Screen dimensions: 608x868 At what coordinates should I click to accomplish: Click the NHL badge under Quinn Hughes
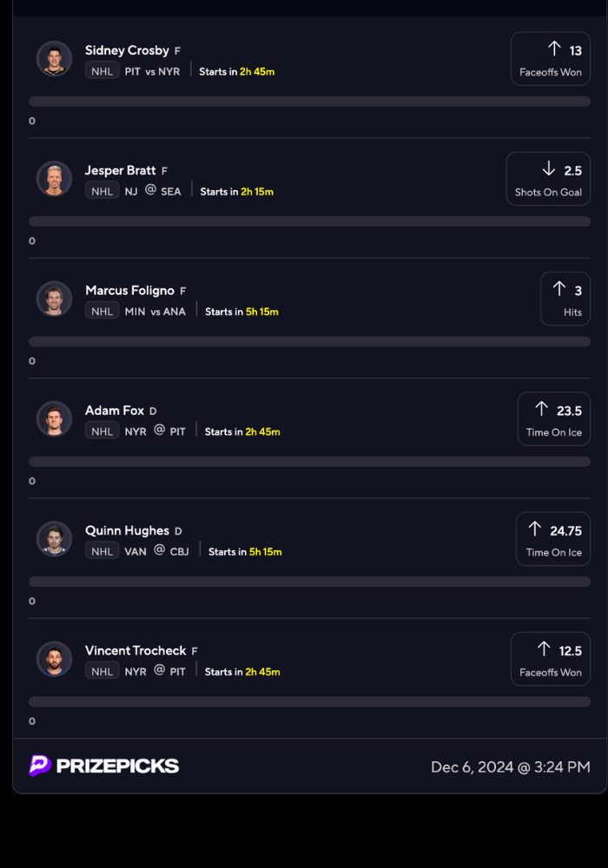click(x=102, y=551)
